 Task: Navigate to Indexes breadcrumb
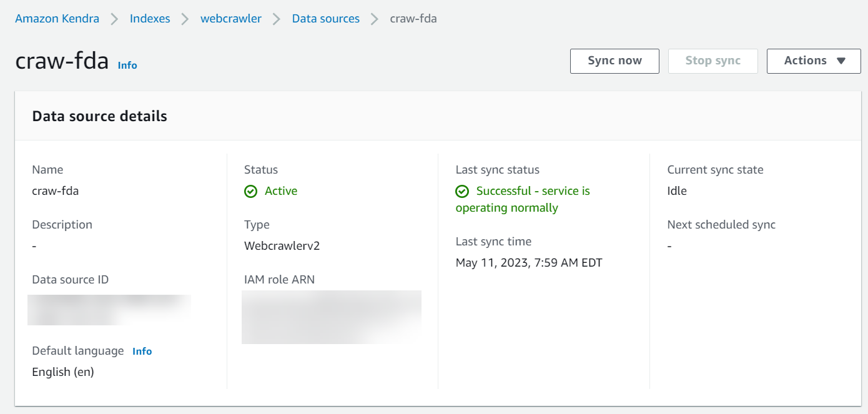coord(150,19)
